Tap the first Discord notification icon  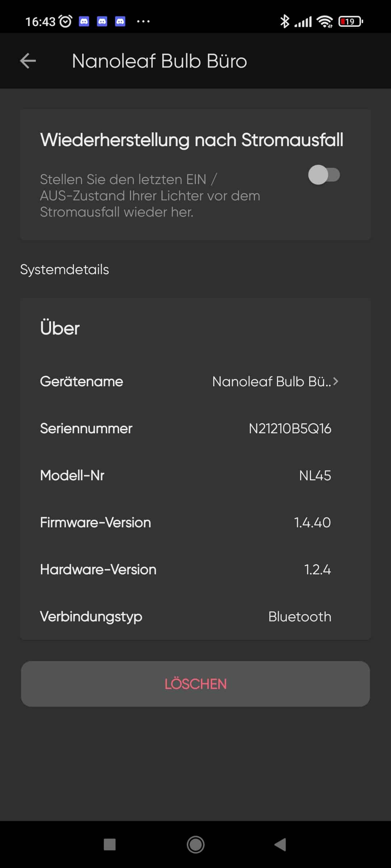click(84, 22)
